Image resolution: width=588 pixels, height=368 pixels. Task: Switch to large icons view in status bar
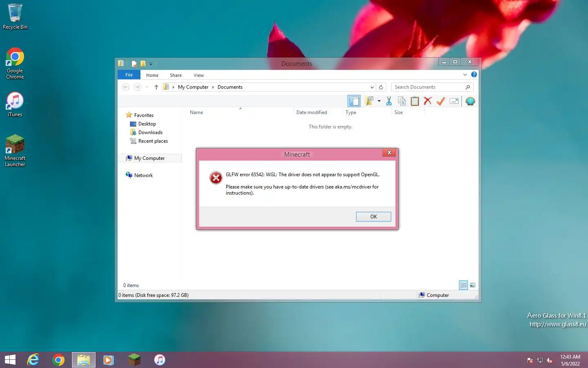[472, 285]
